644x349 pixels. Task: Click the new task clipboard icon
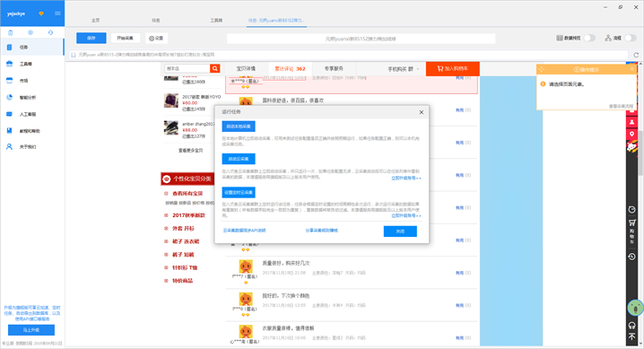point(11,32)
